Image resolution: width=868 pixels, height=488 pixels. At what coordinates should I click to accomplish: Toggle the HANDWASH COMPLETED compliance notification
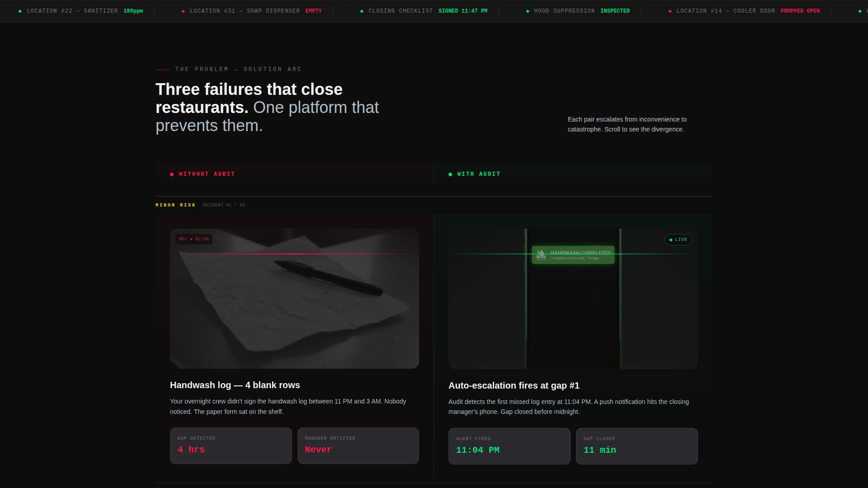click(x=573, y=255)
